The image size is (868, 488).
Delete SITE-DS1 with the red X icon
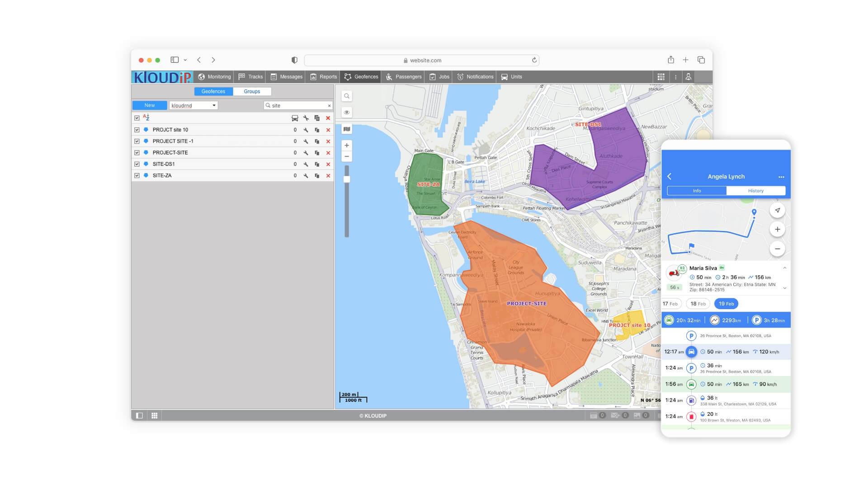328,164
